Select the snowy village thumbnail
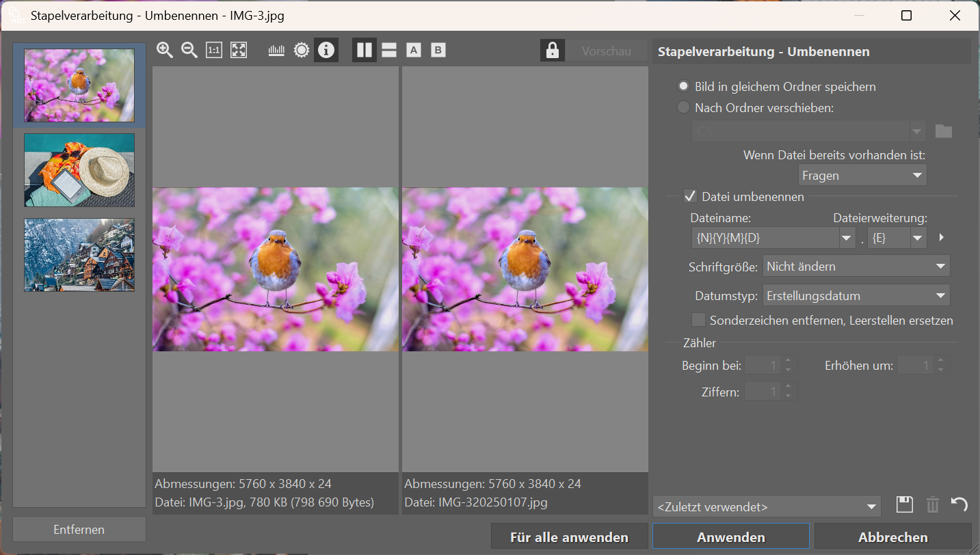Image resolution: width=980 pixels, height=555 pixels. point(79,255)
